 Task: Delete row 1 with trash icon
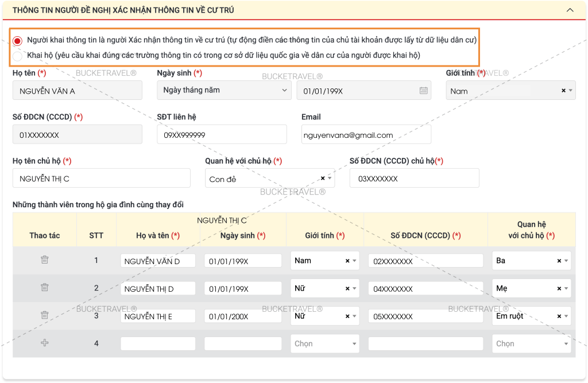[x=45, y=260]
